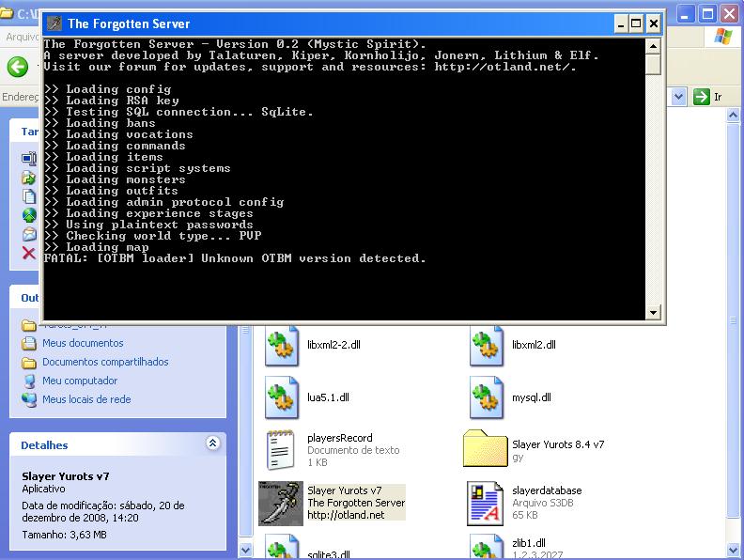Image resolution: width=744 pixels, height=560 pixels.
Task: Click the rename task icon in sidebar
Action: click(x=29, y=158)
